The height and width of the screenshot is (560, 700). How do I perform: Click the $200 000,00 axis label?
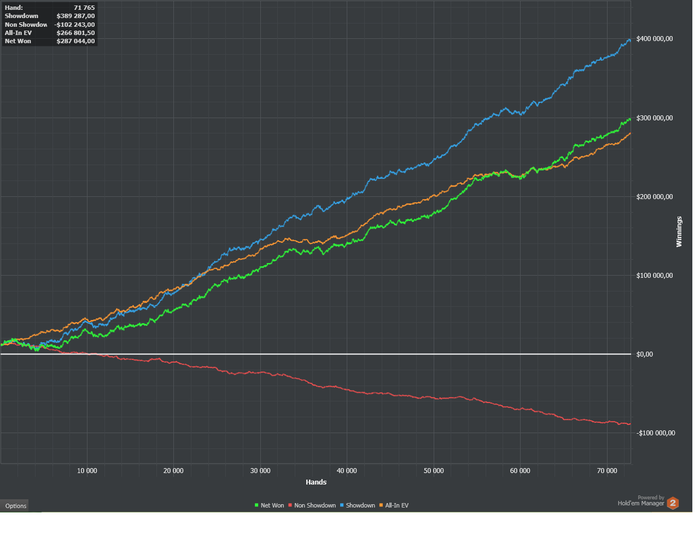pyautogui.click(x=654, y=197)
